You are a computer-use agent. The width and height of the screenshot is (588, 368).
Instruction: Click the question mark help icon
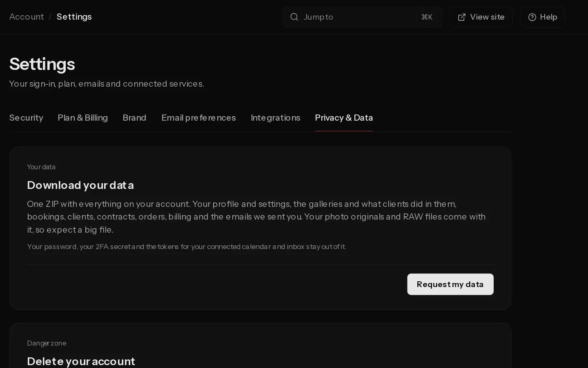[x=532, y=17]
